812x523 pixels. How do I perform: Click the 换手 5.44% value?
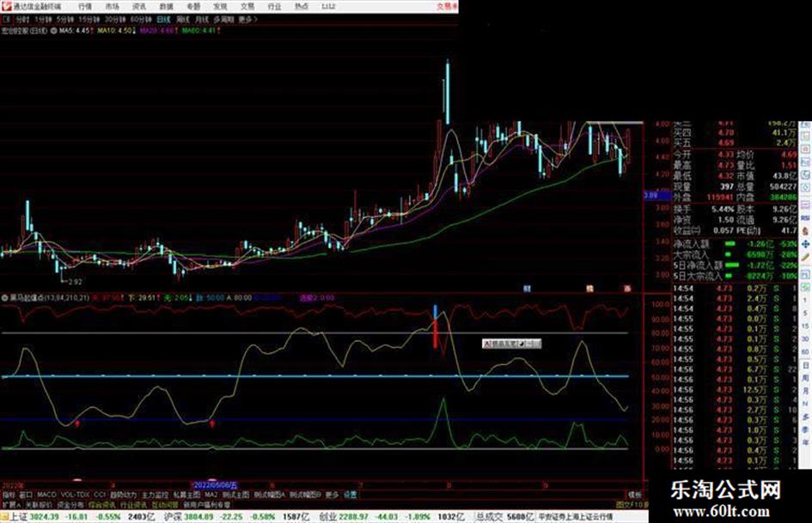point(723,209)
